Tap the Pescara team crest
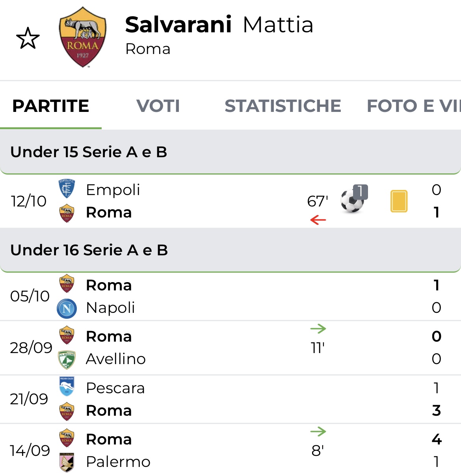The width and height of the screenshot is (461, 476). 67,387
